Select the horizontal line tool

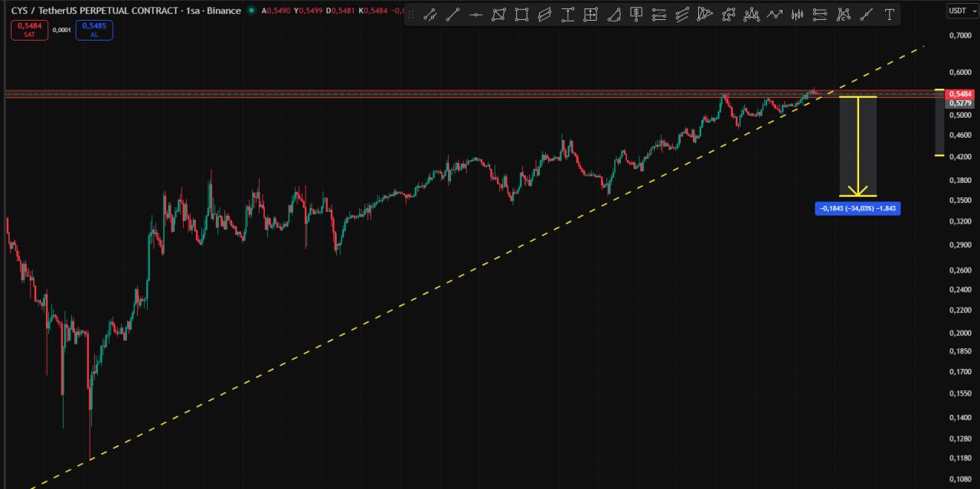point(475,15)
